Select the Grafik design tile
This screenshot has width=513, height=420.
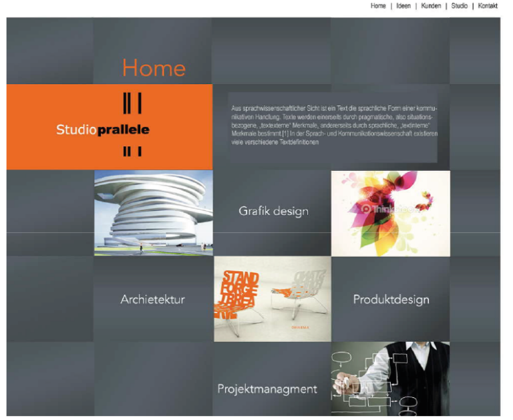(273, 212)
